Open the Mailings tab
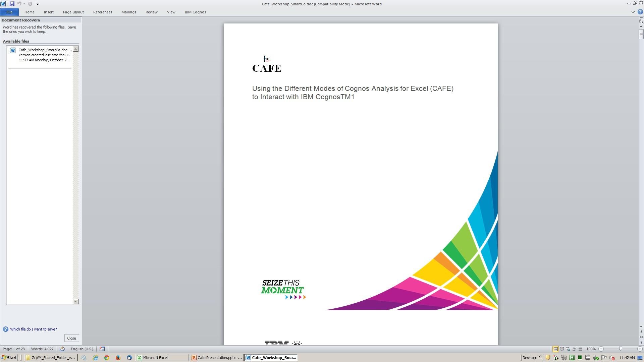The image size is (644, 362). pyautogui.click(x=129, y=12)
